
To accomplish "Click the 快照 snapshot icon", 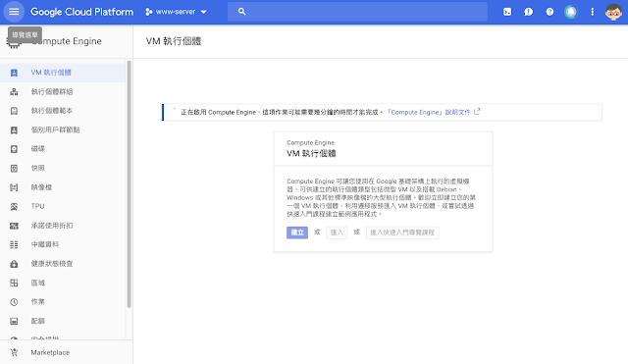I will tap(14, 168).
